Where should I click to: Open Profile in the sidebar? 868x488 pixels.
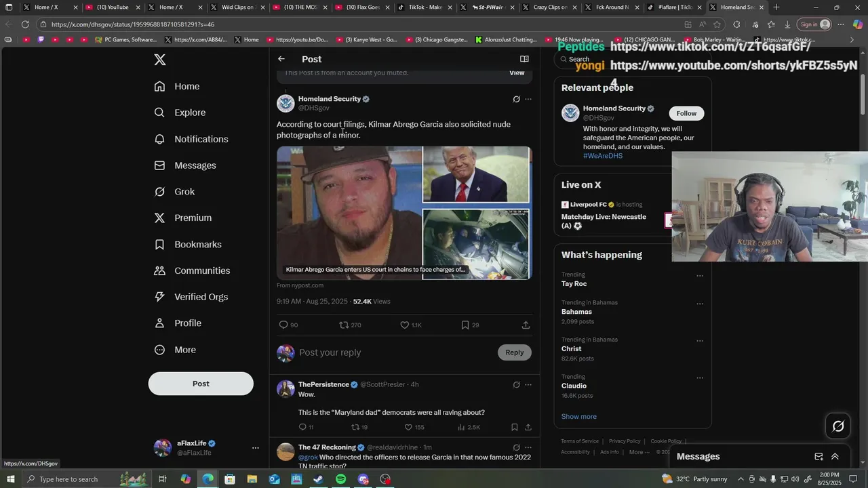click(x=178, y=323)
